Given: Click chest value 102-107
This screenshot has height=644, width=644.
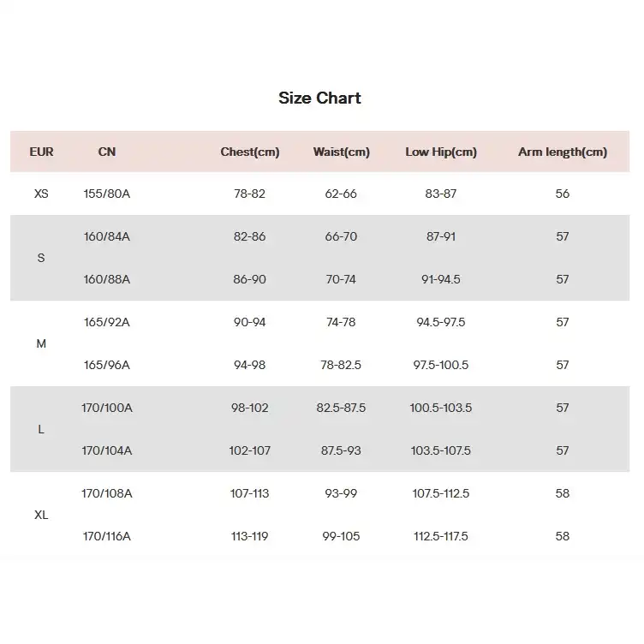Looking at the screenshot, I should point(250,450).
